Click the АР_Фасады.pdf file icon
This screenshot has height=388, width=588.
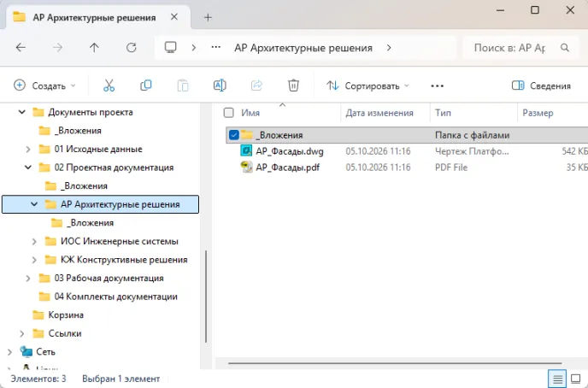click(x=246, y=167)
